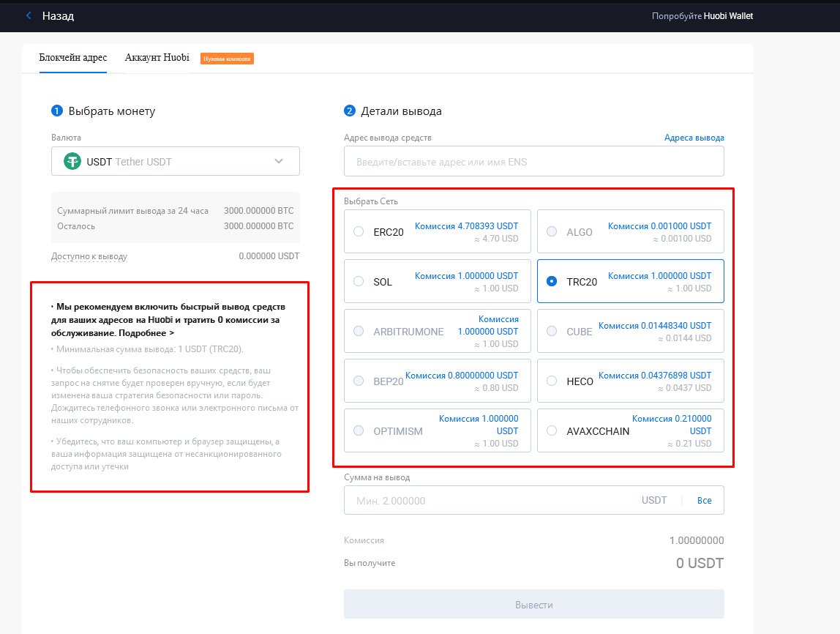Open the Адреса вывода link
The image size is (840, 634).
click(694, 138)
